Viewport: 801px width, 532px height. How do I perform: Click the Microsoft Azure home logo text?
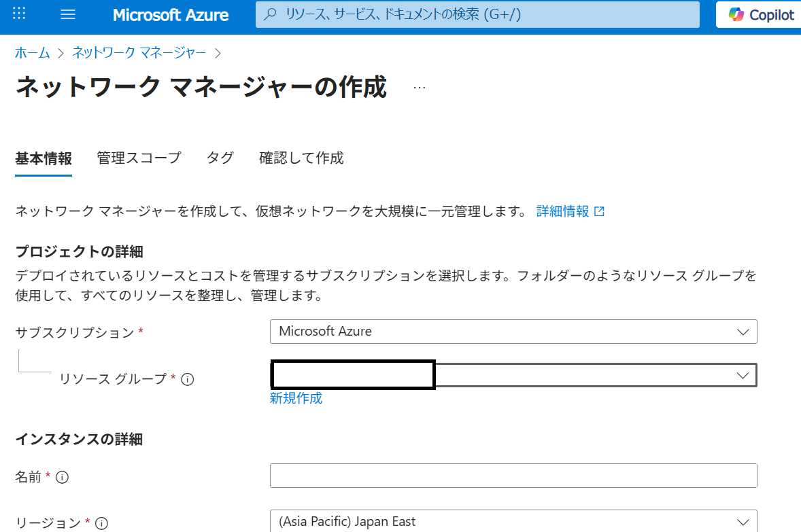click(171, 15)
